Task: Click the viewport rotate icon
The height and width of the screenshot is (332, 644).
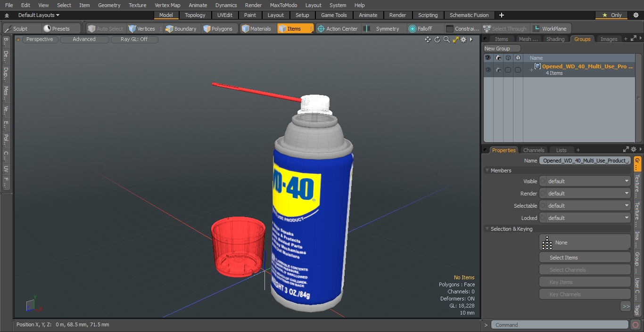Action: click(x=437, y=40)
